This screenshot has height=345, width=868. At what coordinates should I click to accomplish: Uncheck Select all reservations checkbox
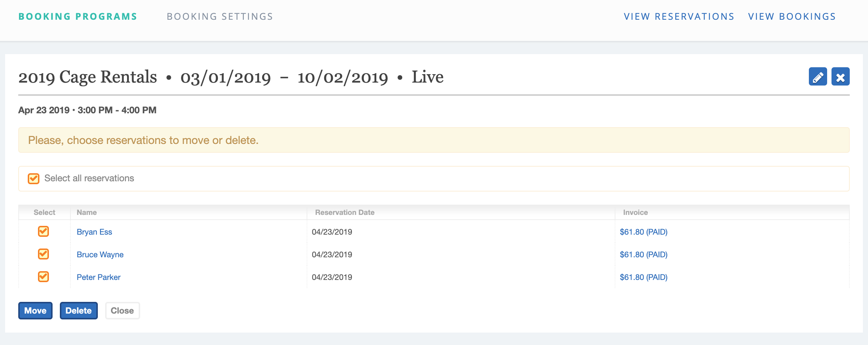click(x=34, y=178)
